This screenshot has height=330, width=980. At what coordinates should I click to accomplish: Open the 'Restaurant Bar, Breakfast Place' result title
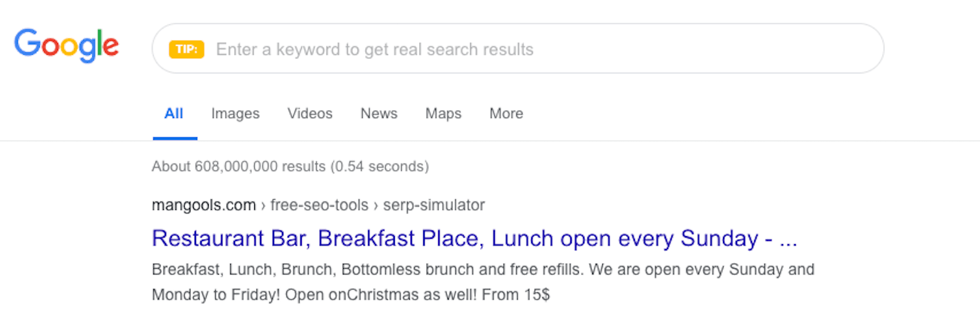(x=454, y=239)
